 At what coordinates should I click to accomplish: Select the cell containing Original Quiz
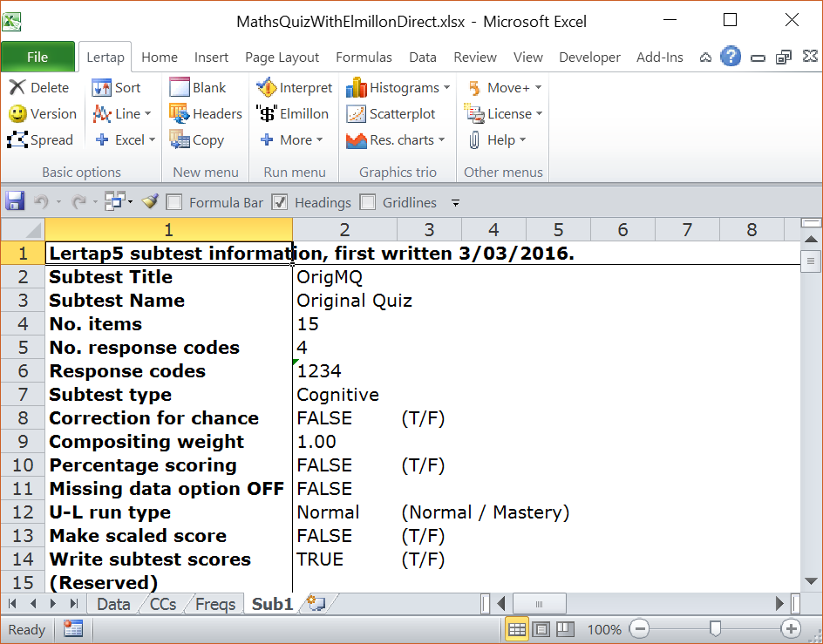pos(344,301)
